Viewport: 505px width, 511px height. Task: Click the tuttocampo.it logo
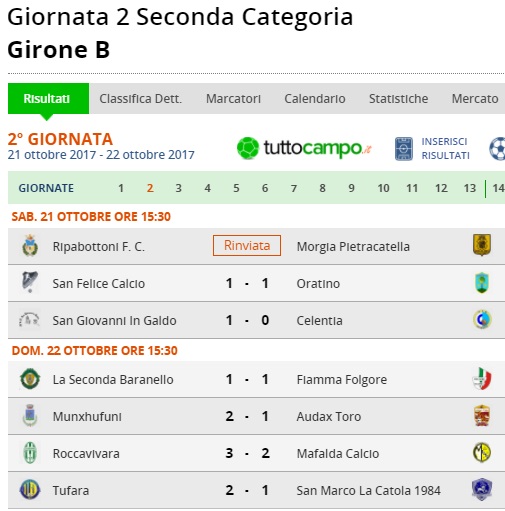coord(304,148)
